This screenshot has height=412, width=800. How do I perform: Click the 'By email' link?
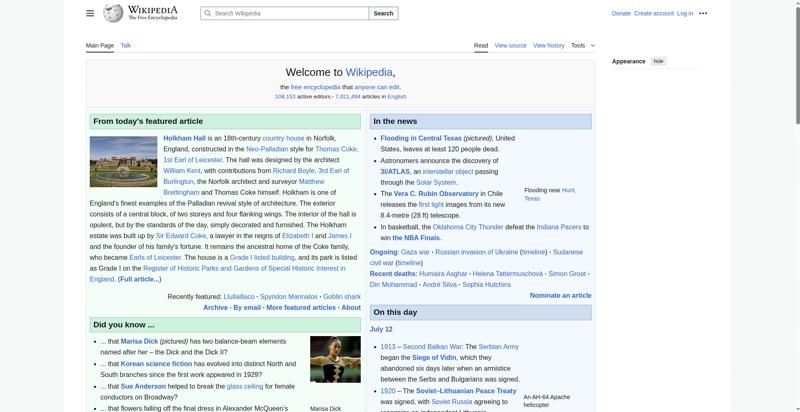click(x=247, y=307)
